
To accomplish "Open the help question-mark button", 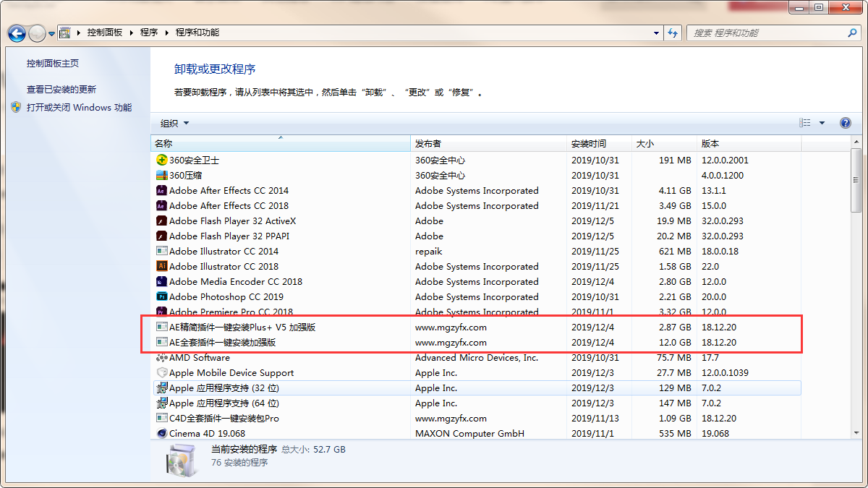I will (x=845, y=123).
